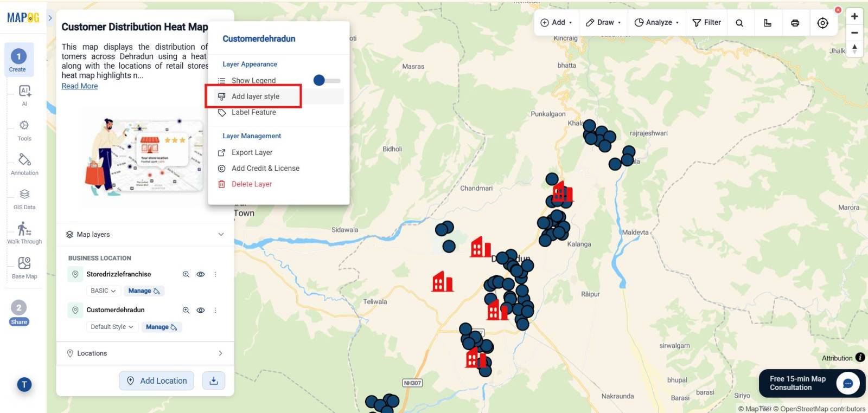Toggle visibility of Customerdehradun layer

201,310
